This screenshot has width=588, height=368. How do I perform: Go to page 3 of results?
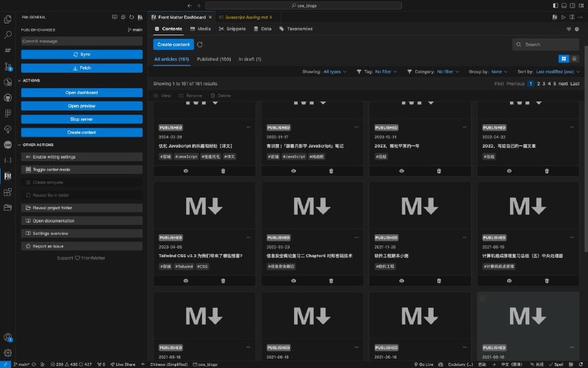pyautogui.click(x=543, y=84)
